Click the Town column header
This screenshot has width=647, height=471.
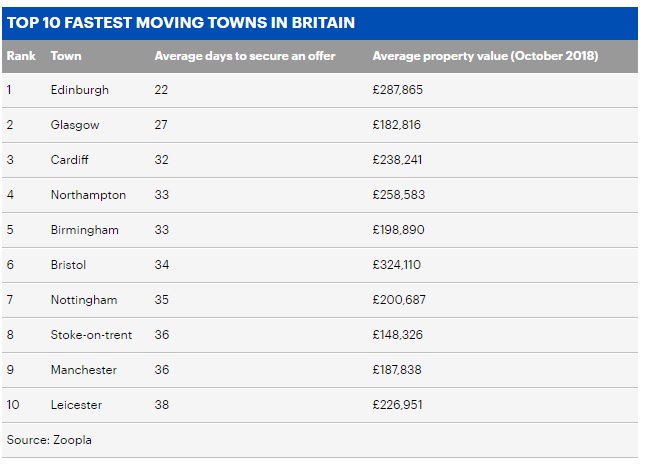coord(66,56)
